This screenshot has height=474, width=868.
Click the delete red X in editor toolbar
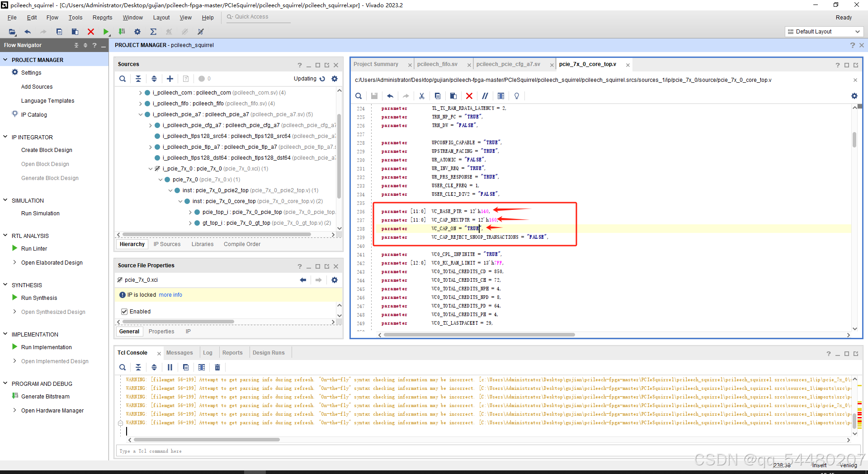(469, 96)
